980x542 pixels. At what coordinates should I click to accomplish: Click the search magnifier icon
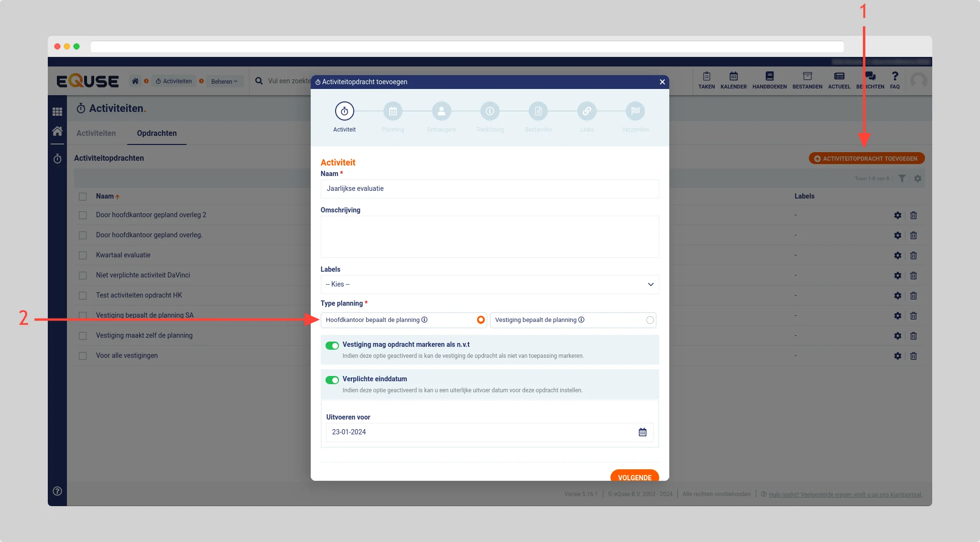[x=259, y=81]
